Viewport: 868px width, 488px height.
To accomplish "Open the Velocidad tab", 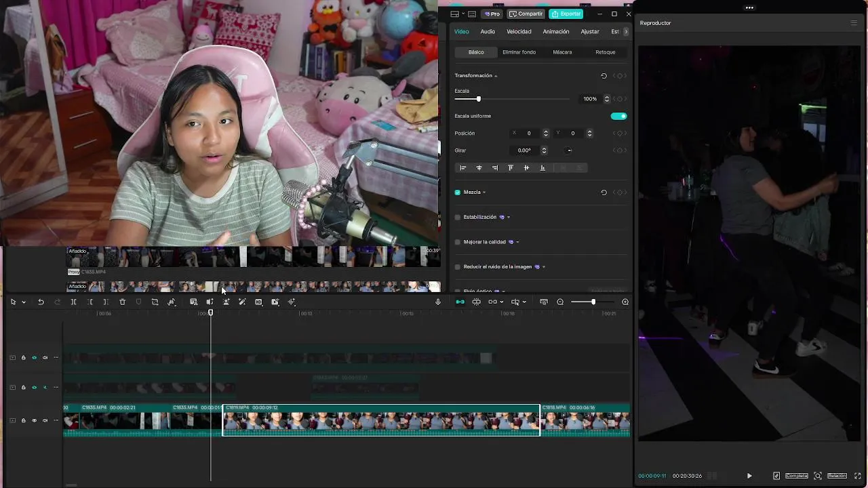I will 519,32.
